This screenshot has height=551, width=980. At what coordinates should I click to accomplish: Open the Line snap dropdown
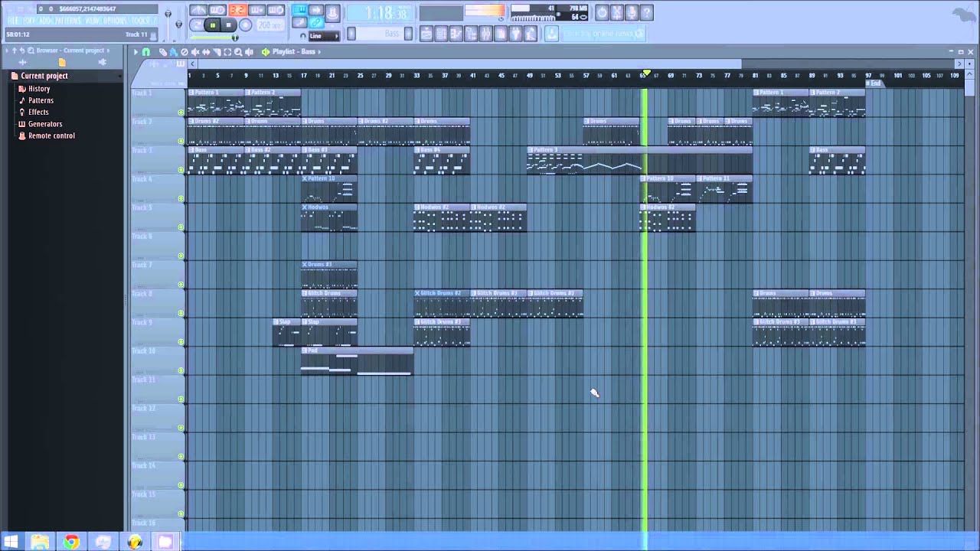[x=323, y=36]
